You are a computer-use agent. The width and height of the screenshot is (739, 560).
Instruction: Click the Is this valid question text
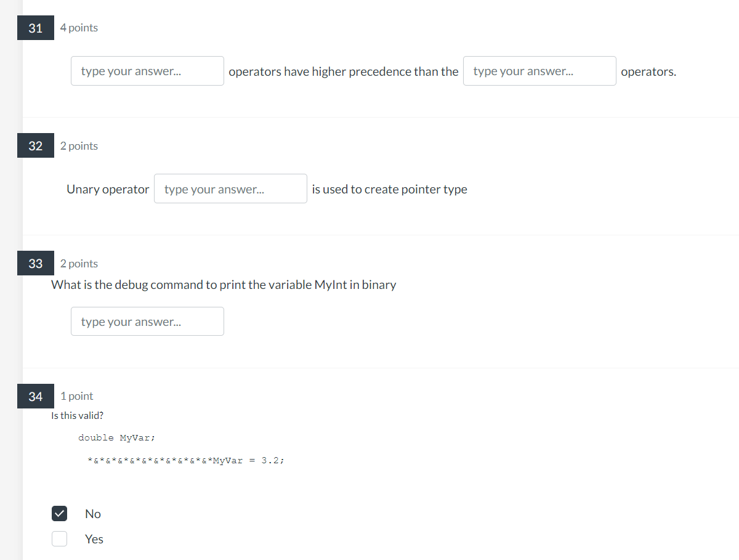pyautogui.click(x=77, y=415)
